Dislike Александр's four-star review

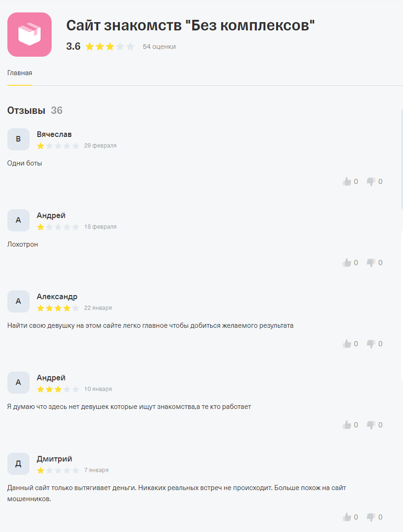click(371, 344)
